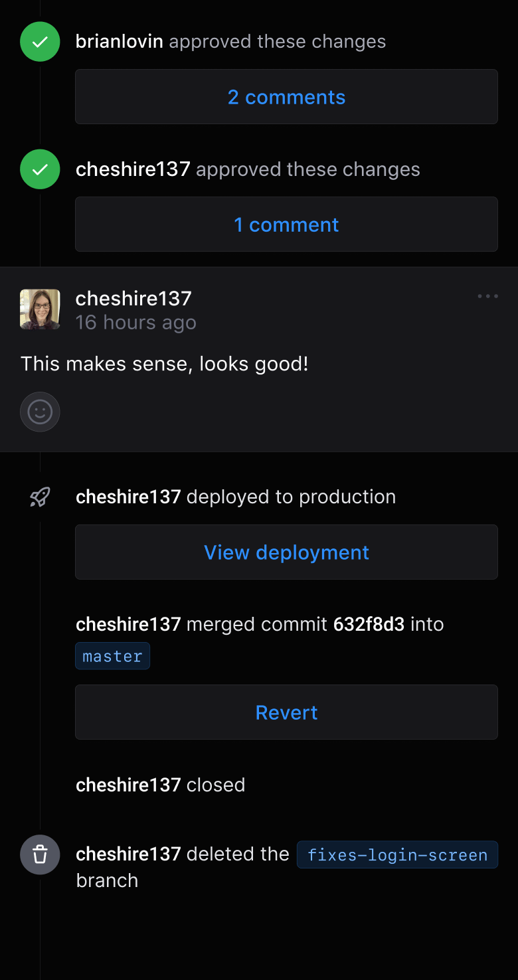Open brianlovin's profile

119,41
